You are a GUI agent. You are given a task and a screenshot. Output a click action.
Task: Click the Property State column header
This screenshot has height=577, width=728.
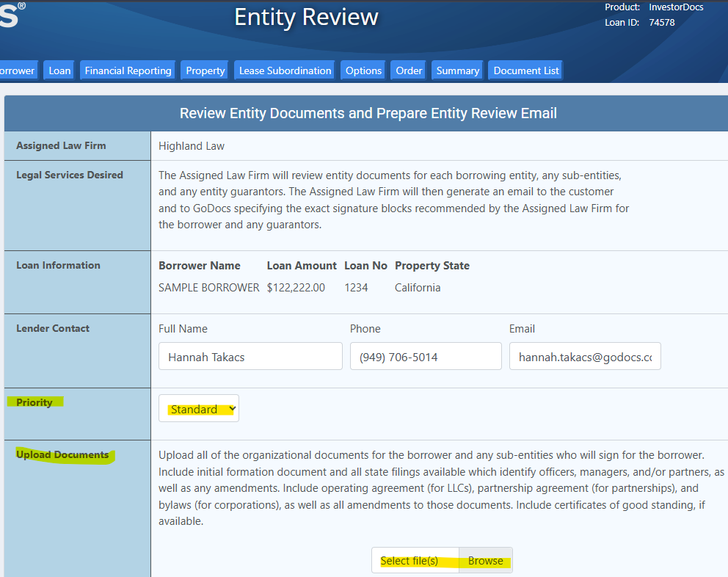click(432, 265)
